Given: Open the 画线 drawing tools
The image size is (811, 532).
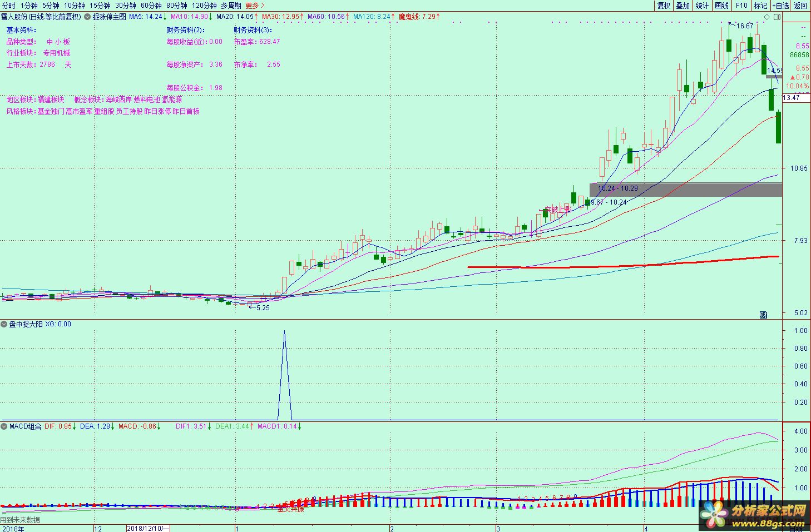Looking at the screenshot, I should point(721,6).
